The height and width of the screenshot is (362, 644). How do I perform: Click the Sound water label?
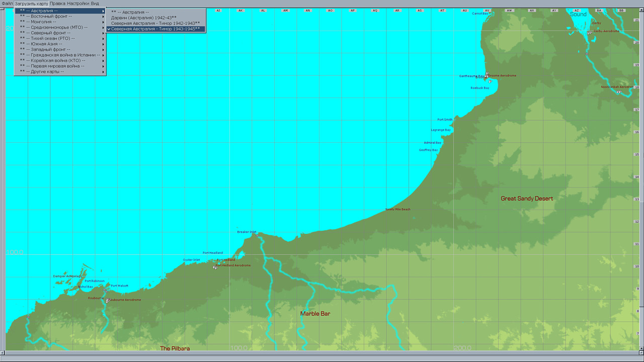pyautogui.click(x=579, y=15)
